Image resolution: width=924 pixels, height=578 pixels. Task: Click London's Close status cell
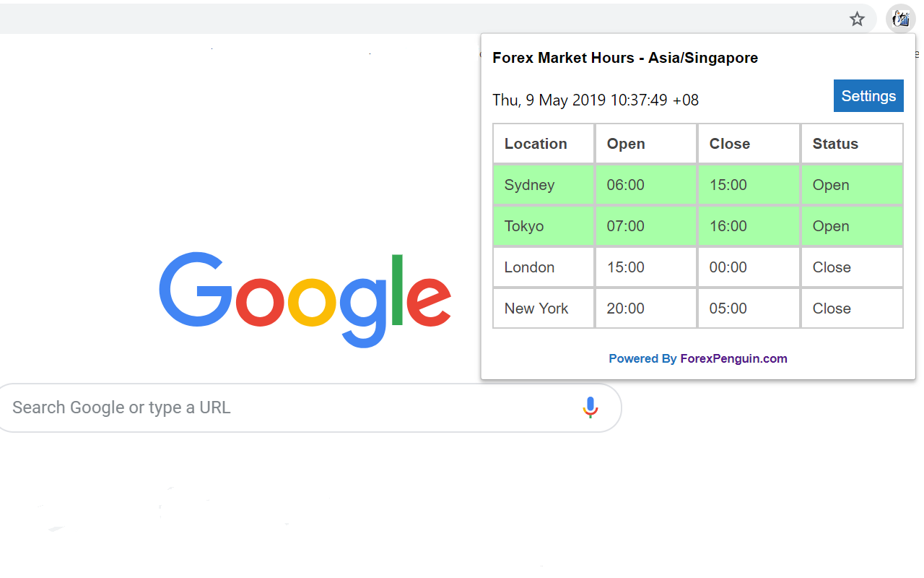(852, 267)
